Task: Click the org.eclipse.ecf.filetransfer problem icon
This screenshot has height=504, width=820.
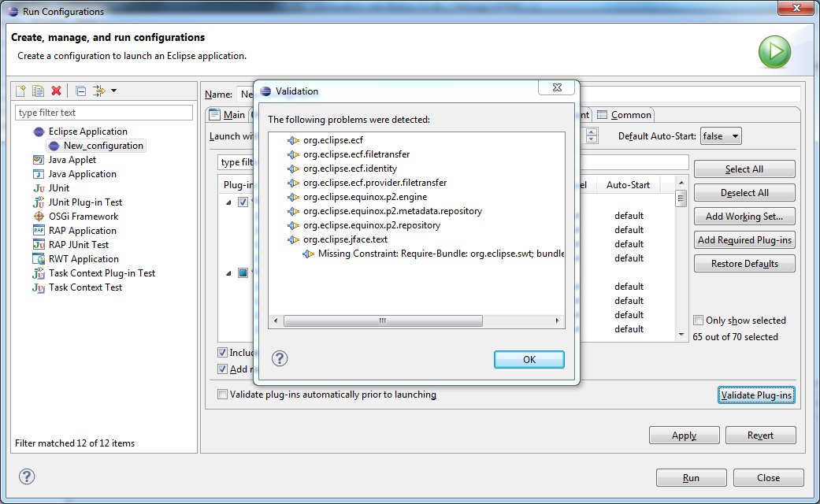Action: (293, 154)
